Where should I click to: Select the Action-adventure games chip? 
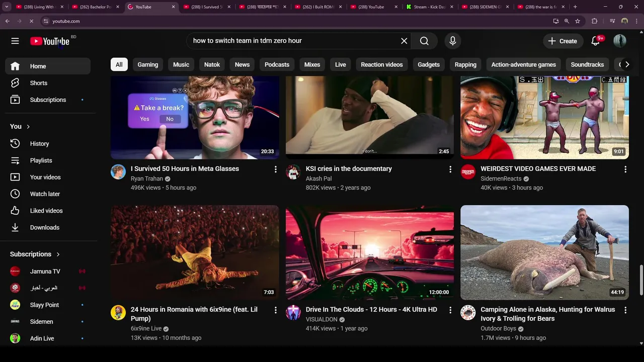[x=524, y=64]
